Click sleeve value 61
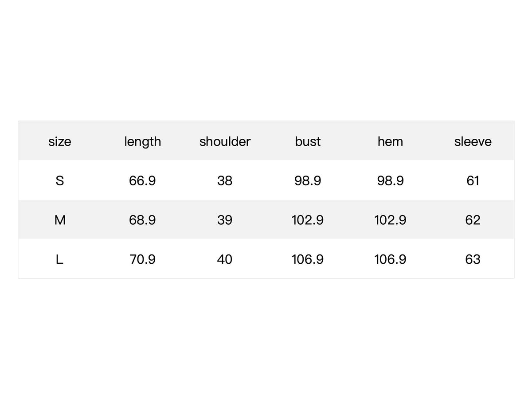Image resolution: width=532 pixels, height=399 pixels. (x=473, y=181)
